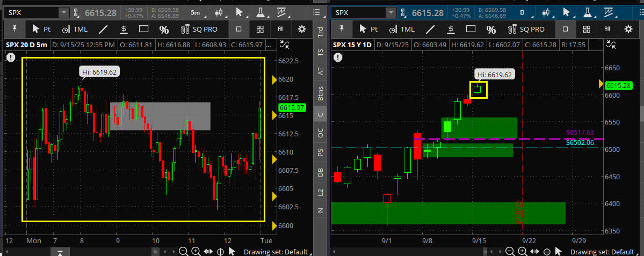Click the price level ($) tool in left chart
Image resolution: width=644 pixels, height=256 pixels.
tap(124, 30)
